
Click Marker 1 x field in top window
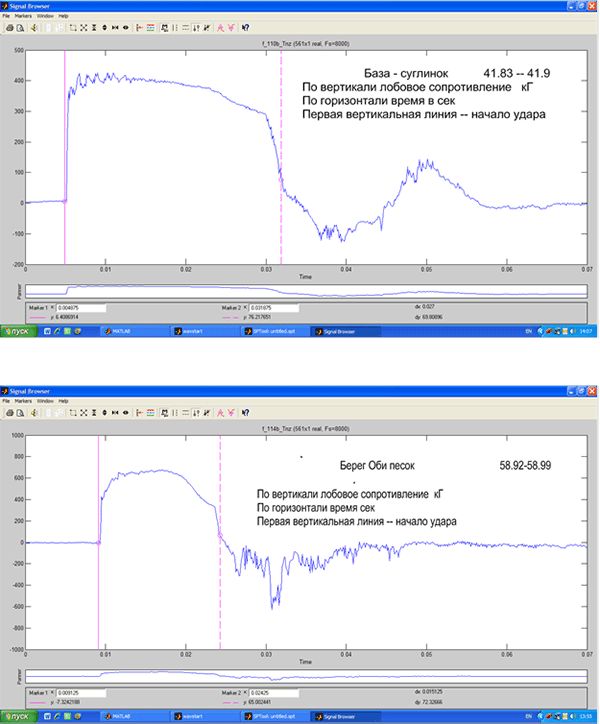pyautogui.click(x=82, y=309)
